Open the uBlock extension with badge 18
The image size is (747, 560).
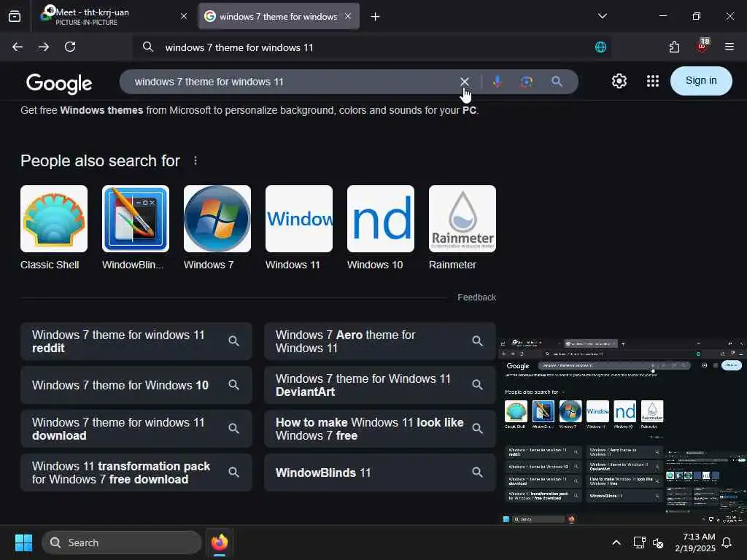pyautogui.click(x=703, y=46)
